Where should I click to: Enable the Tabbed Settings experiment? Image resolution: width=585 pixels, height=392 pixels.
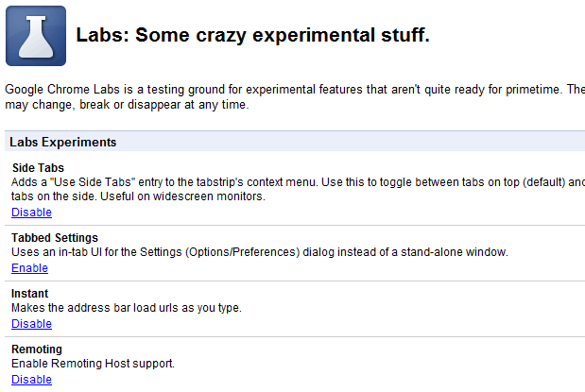click(x=29, y=268)
